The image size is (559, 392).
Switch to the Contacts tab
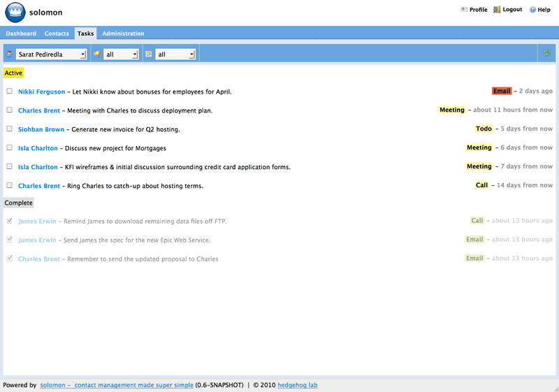click(x=57, y=34)
